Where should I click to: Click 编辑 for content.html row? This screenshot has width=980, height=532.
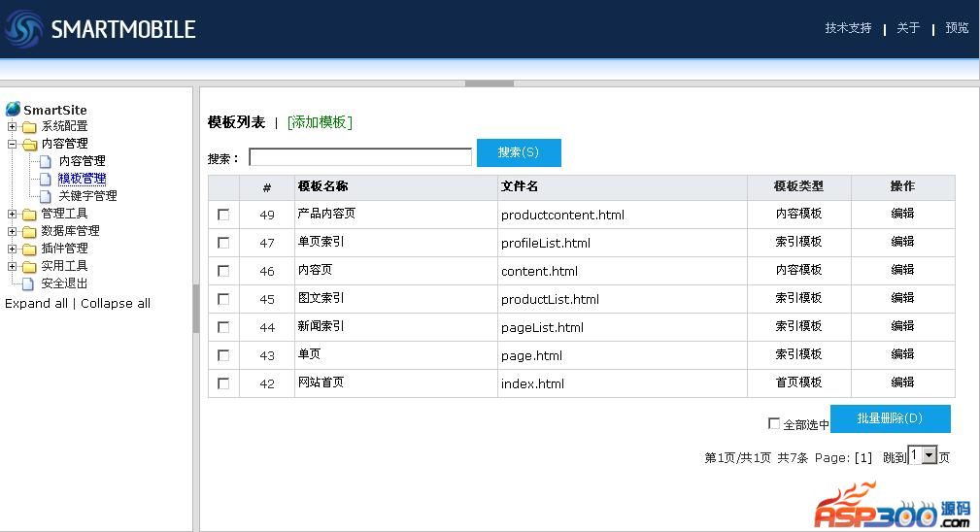[x=902, y=270]
